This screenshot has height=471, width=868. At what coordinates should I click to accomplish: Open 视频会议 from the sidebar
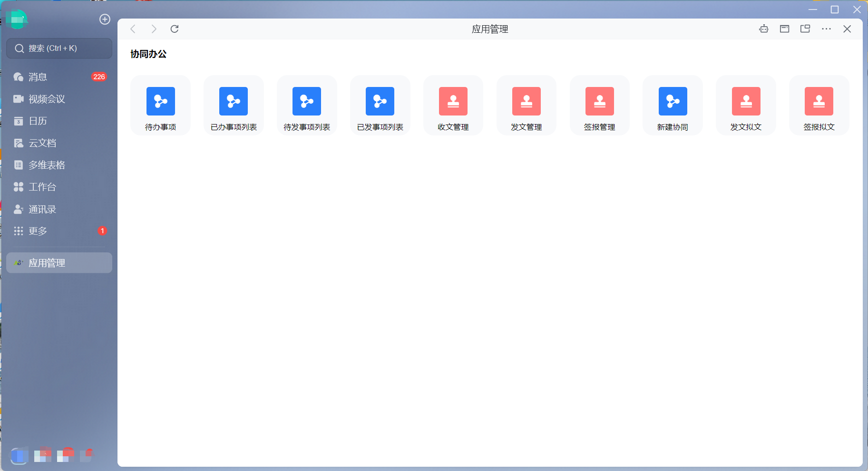click(x=59, y=99)
